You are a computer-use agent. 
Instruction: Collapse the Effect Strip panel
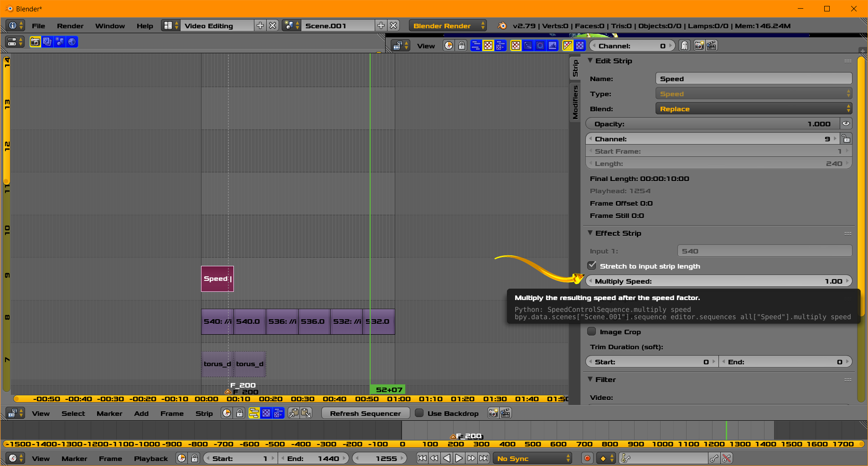pos(590,233)
